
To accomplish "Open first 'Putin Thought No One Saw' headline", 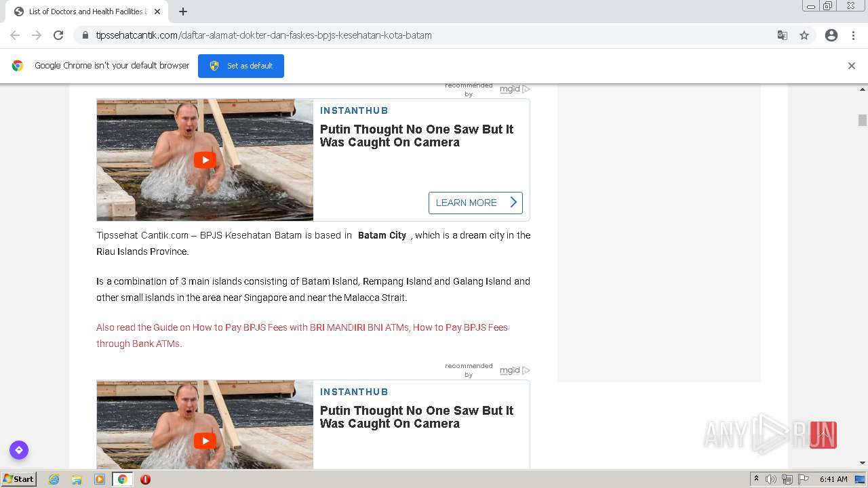I will [x=416, y=136].
